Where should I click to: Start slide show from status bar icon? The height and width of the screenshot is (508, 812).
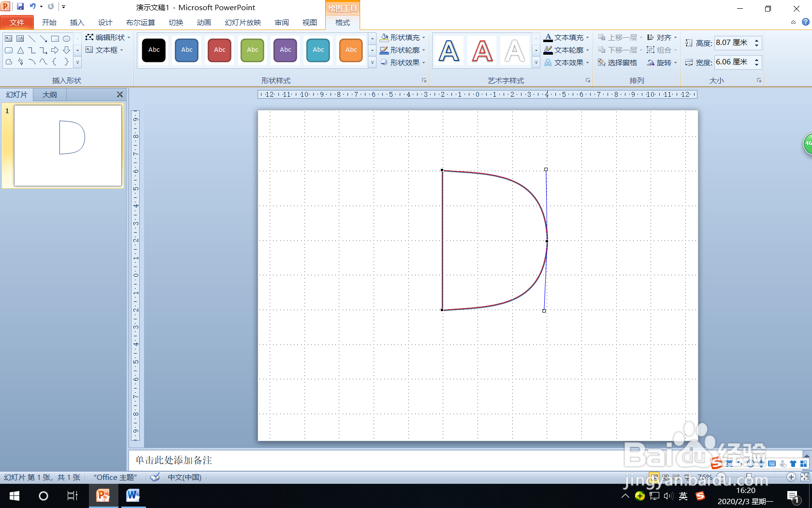pyautogui.click(x=687, y=477)
